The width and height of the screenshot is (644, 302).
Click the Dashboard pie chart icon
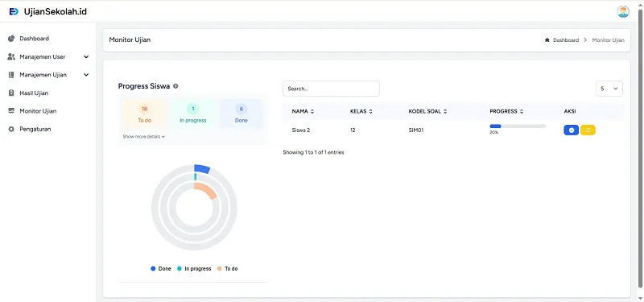pos(11,39)
